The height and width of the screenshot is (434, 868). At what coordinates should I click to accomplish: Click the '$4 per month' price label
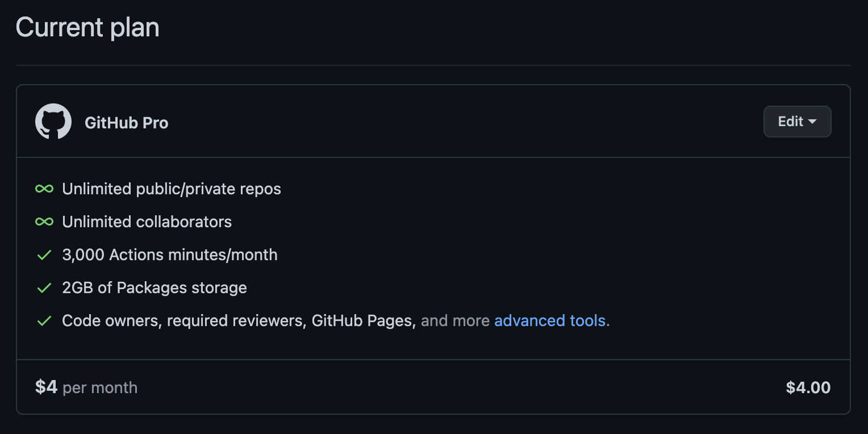[x=86, y=387]
